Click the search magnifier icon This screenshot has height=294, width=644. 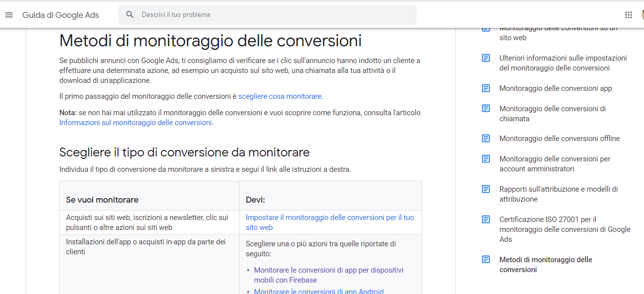[130, 15]
